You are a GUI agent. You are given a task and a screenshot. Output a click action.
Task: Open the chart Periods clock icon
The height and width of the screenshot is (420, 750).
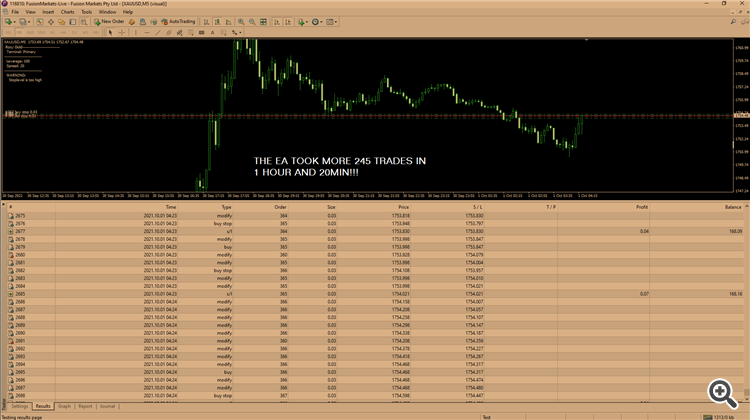pyautogui.click(x=315, y=22)
